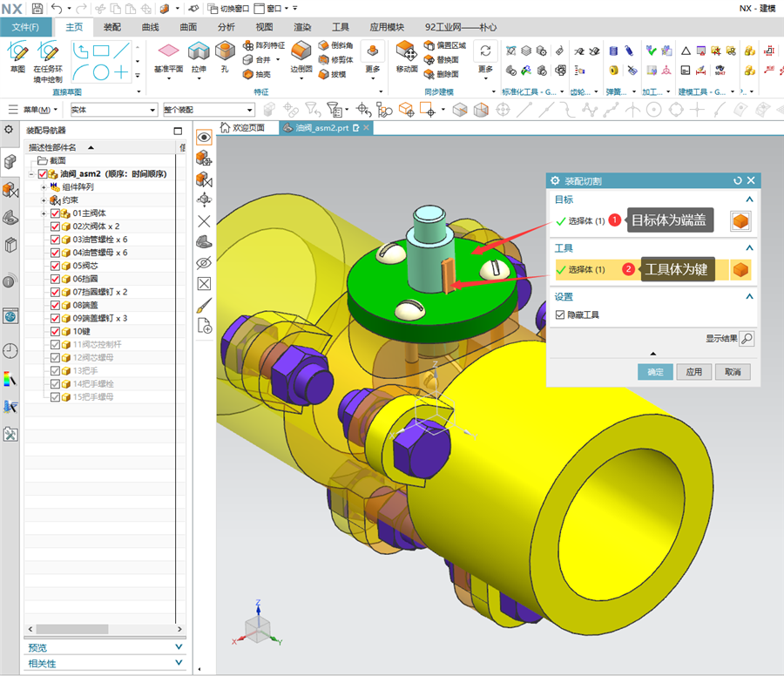
Task: Expand the 01主阀体 tree node
Action: coord(44,213)
